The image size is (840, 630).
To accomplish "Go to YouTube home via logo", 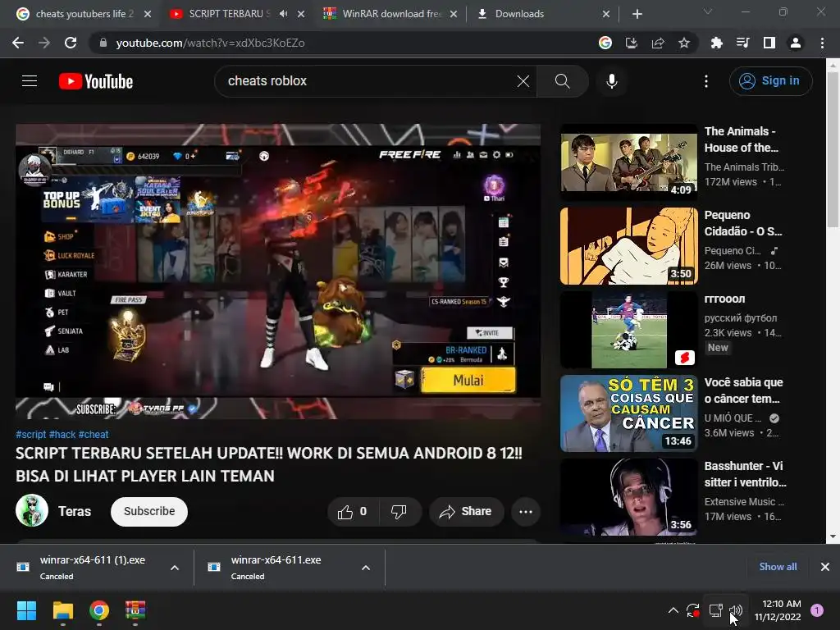I will (x=96, y=81).
